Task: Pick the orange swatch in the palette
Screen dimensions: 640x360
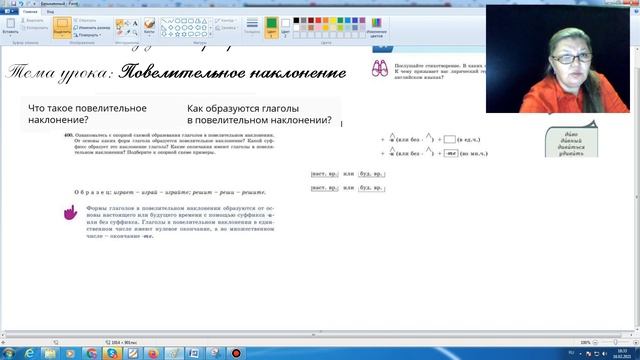Action: pyautogui.click(x=326, y=20)
